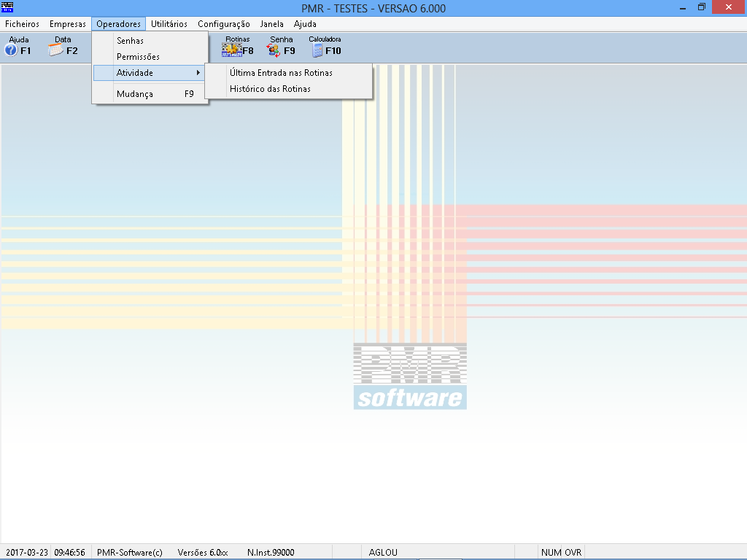The image size is (747, 560).
Task: Minimize the PMR window
Action: (x=683, y=7)
